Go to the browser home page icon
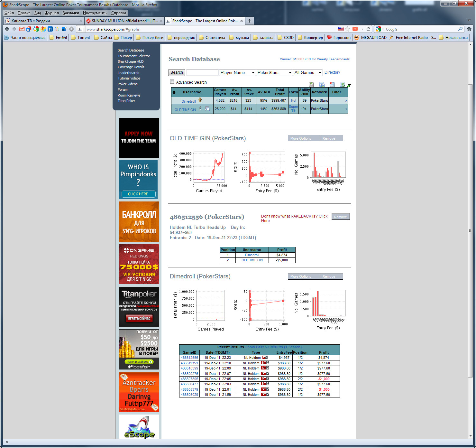Image resolution: width=476 pixels, height=448 pixels. point(469,29)
